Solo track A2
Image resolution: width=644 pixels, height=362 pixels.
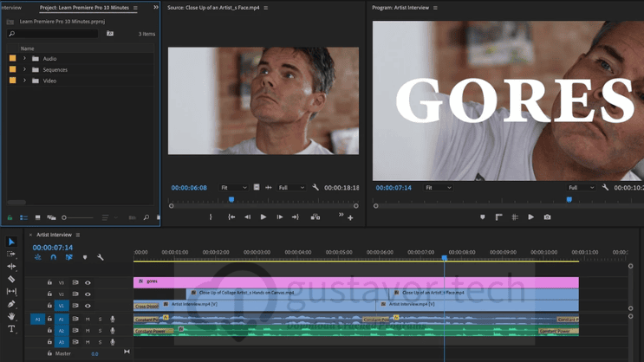pyautogui.click(x=100, y=331)
